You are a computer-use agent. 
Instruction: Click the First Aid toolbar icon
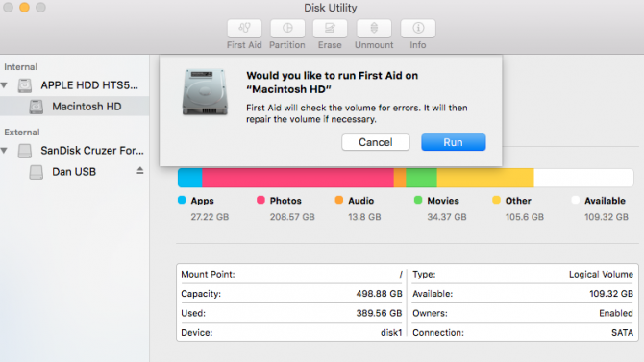tap(244, 29)
